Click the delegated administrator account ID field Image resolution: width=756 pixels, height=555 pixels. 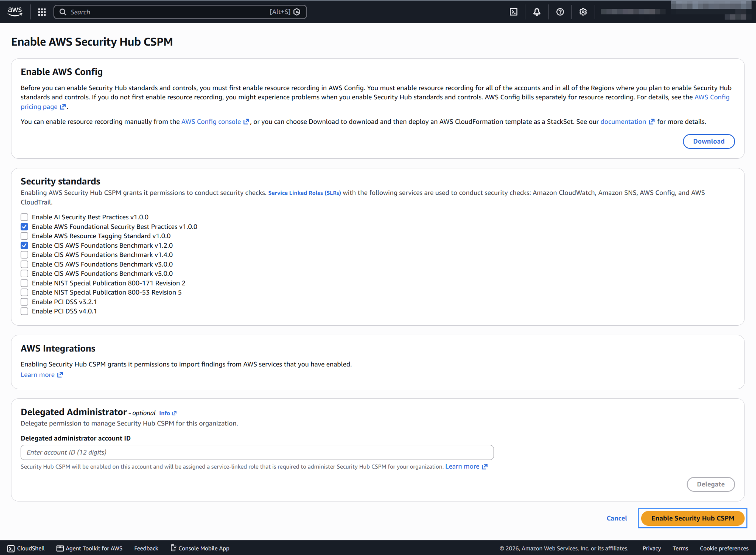point(257,452)
